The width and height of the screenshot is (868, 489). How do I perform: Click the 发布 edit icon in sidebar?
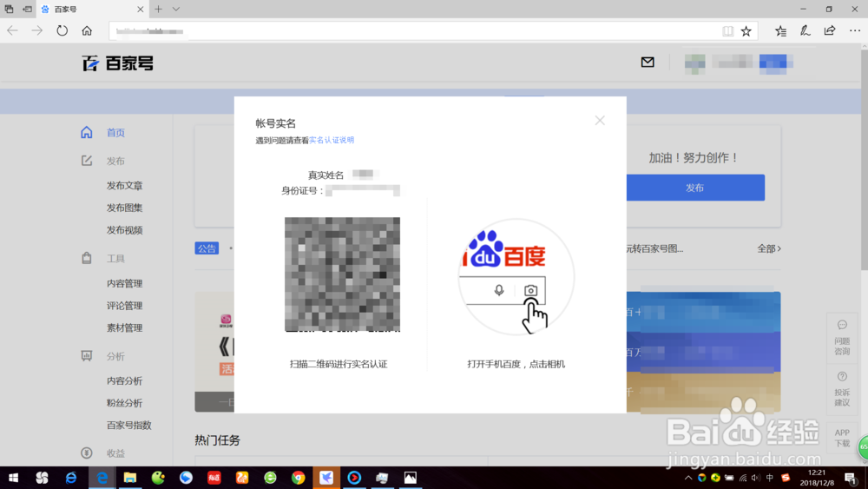coord(87,161)
